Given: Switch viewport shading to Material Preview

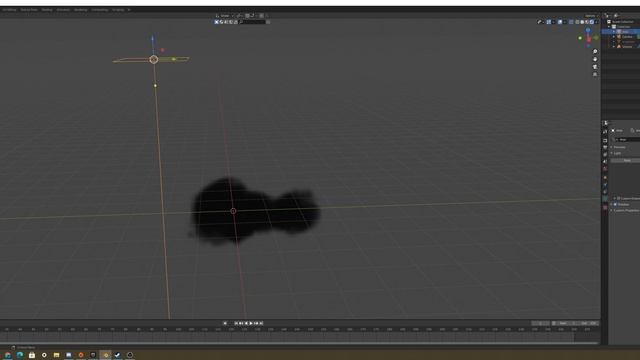Looking at the screenshot, I should click(587, 22).
